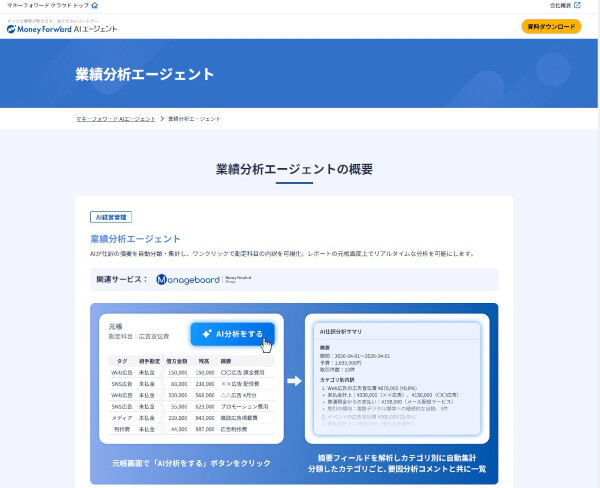Viewport: 600px width, 488px height.
Task: Open the Manageboard logo link
Action: pos(204,279)
